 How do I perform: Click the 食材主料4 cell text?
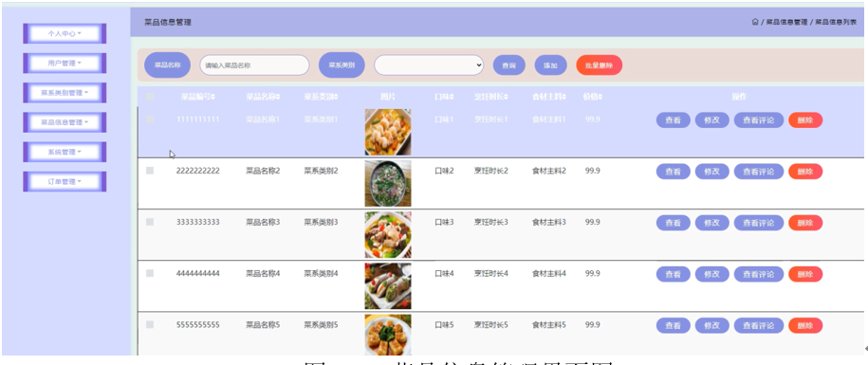pos(549,273)
